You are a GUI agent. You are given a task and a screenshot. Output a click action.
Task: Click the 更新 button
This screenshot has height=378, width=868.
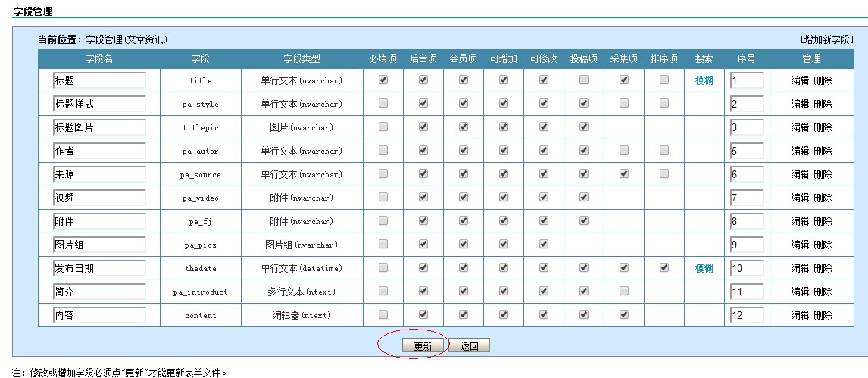pos(423,346)
